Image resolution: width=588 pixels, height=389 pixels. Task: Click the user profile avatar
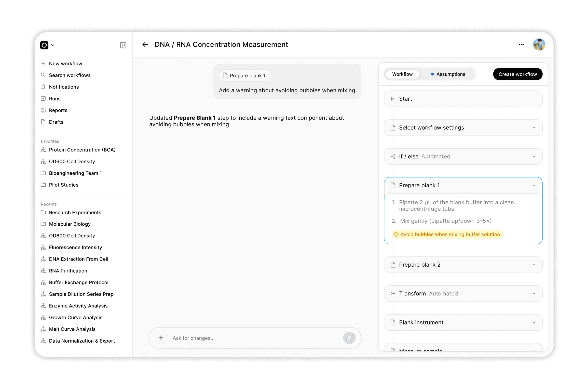[x=539, y=45]
